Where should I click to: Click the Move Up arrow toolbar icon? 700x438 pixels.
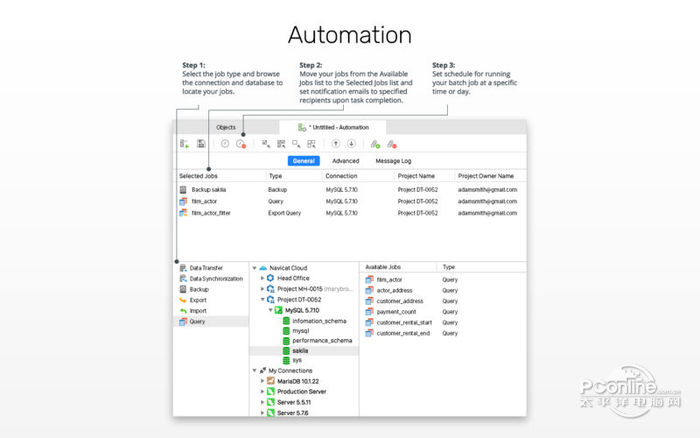tap(336, 144)
